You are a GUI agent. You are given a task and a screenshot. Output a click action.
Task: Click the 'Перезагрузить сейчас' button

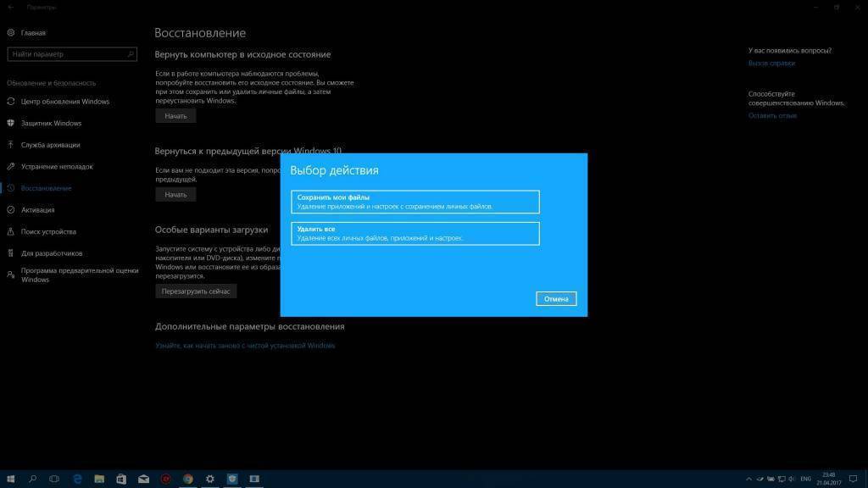point(196,291)
